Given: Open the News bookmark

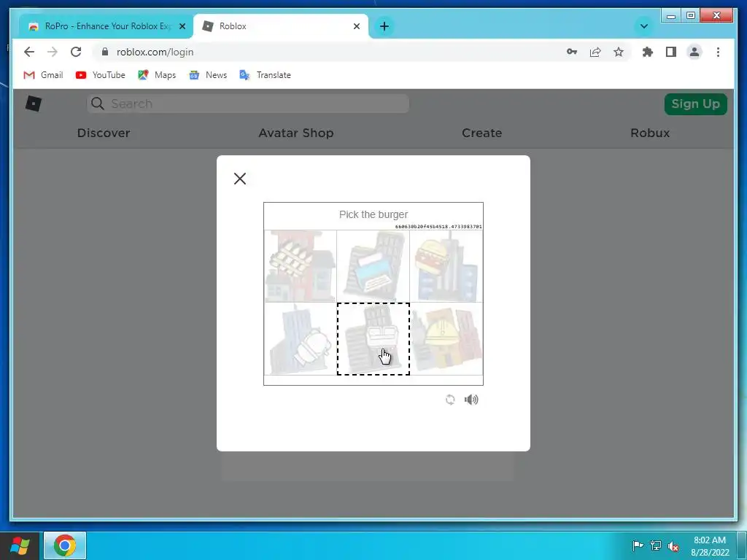Looking at the screenshot, I should coord(208,75).
